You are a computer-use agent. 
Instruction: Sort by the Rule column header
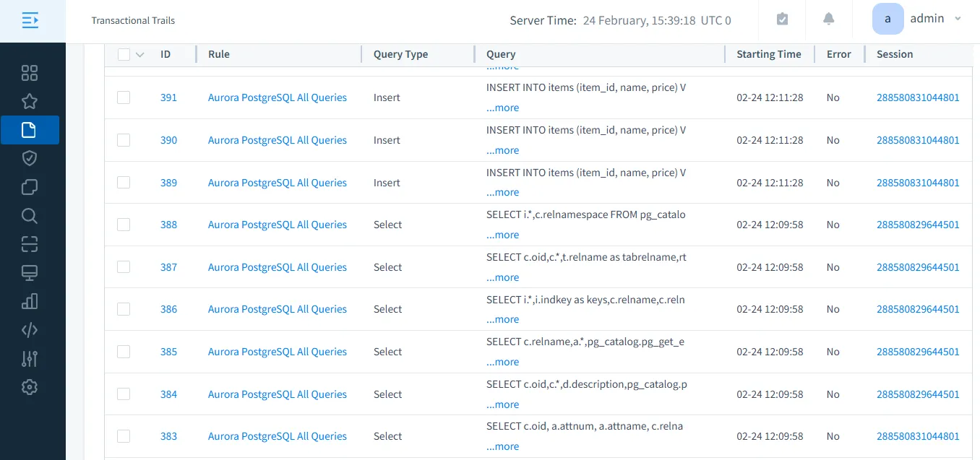click(x=219, y=54)
